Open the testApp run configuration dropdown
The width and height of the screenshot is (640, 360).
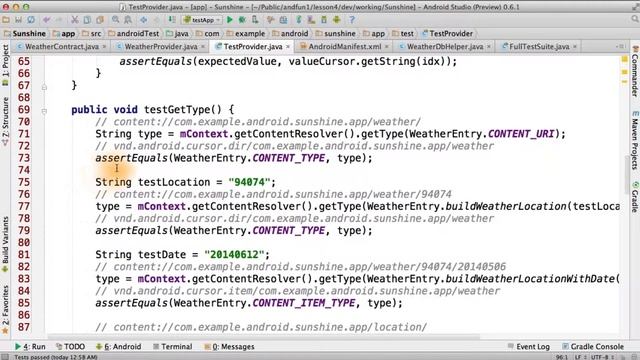pyautogui.click(x=202, y=20)
